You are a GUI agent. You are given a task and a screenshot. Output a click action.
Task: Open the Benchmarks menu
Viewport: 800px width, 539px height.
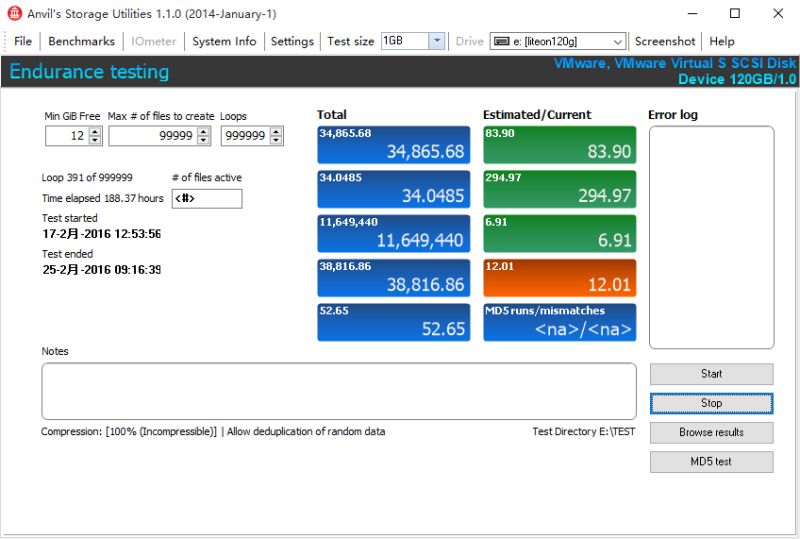pos(82,41)
